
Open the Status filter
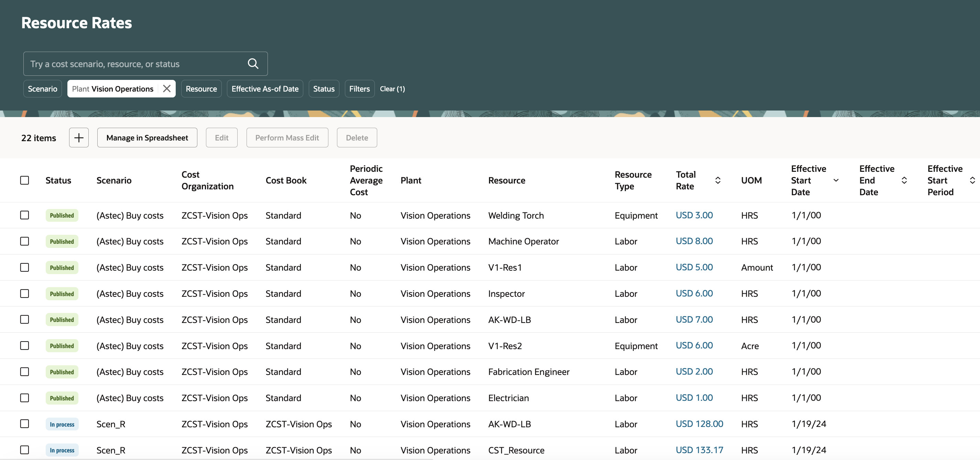[x=324, y=88]
